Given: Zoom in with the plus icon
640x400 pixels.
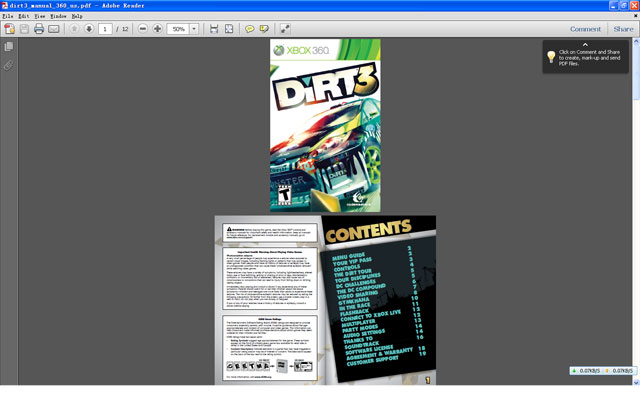Looking at the screenshot, I should coord(157,29).
